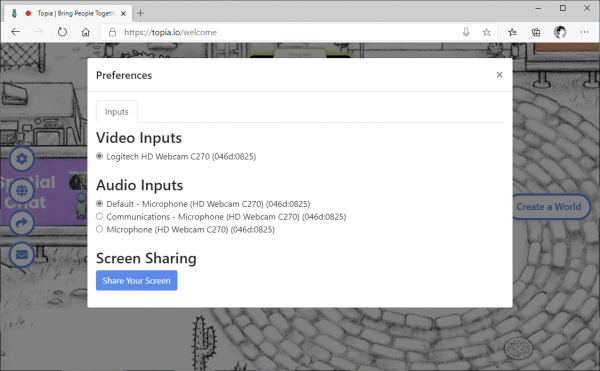600x371 pixels.
Task: Open the Collections icon in toolbar
Action: point(536,32)
